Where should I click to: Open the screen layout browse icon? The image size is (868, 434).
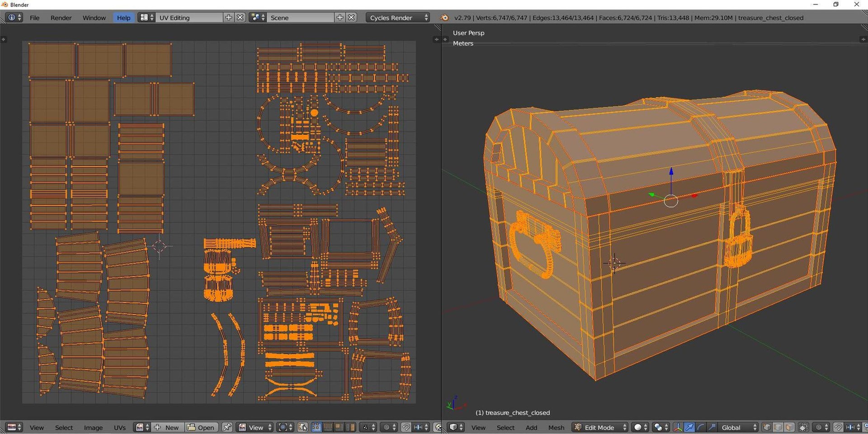click(x=146, y=18)
